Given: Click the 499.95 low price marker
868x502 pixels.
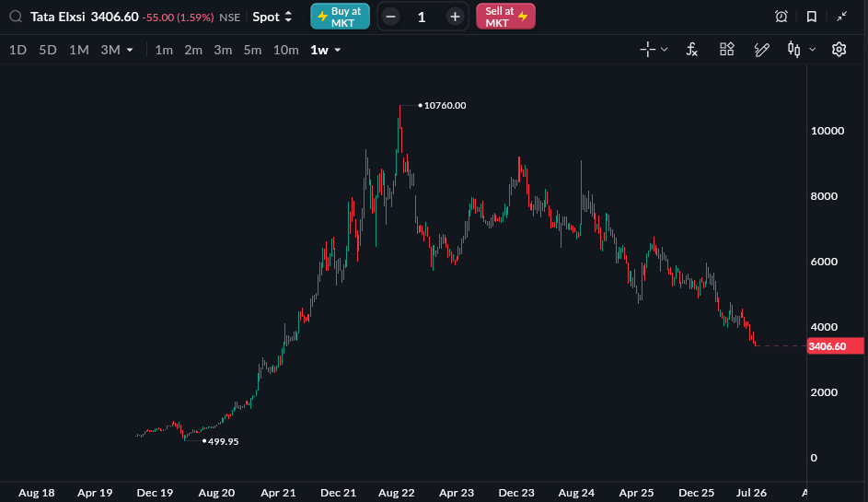Looking at the screenshot, I should point(223,441).
